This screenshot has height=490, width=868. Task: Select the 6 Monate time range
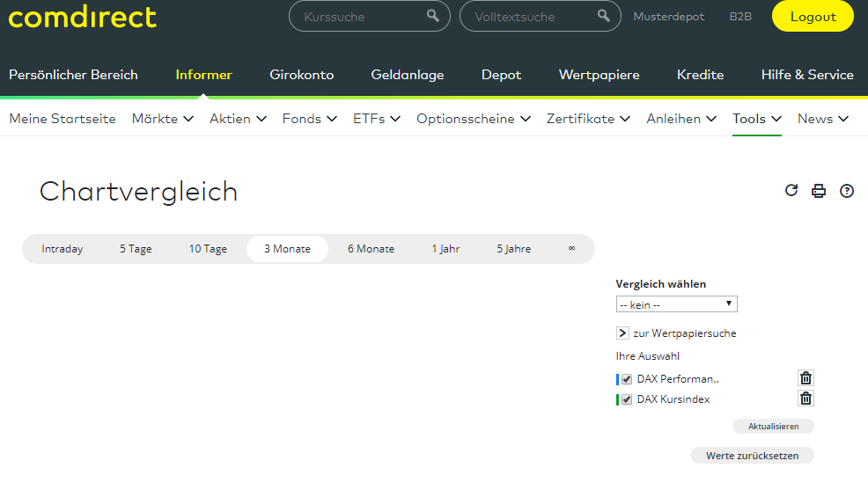coord(371,249)
